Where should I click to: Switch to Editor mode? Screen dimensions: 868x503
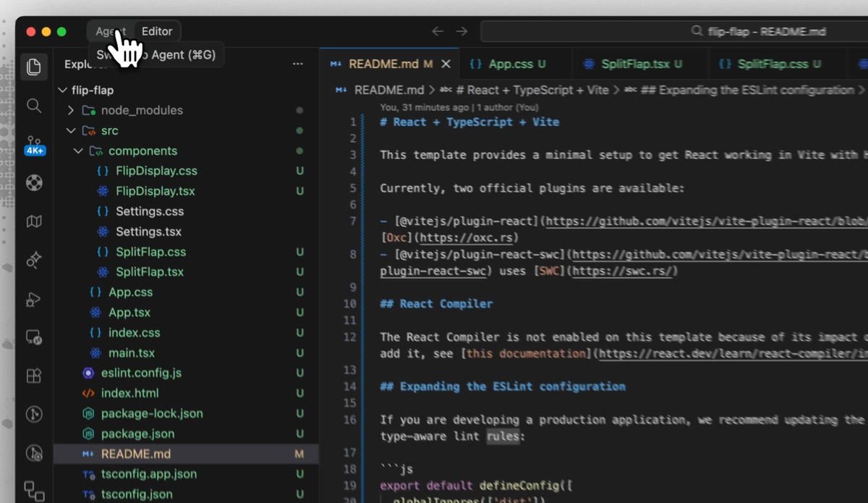click(x=157, y=31)
